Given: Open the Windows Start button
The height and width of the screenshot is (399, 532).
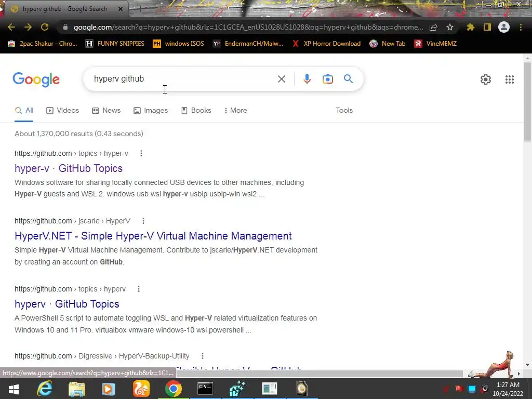Looking at the screenshot, I should click(x=14, y=389).
